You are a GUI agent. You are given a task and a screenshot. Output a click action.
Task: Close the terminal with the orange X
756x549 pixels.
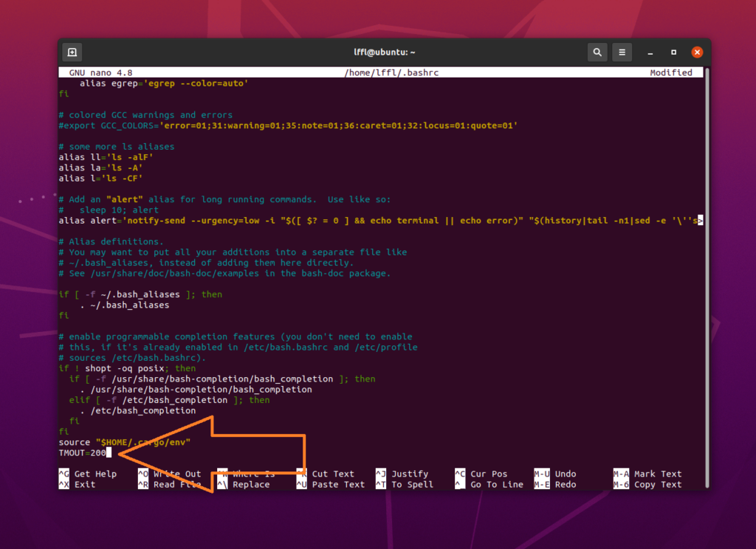tap(696, 52)
